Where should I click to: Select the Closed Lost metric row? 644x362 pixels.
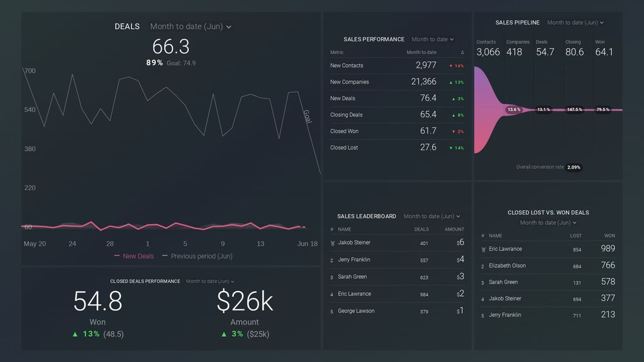(397, 147)
